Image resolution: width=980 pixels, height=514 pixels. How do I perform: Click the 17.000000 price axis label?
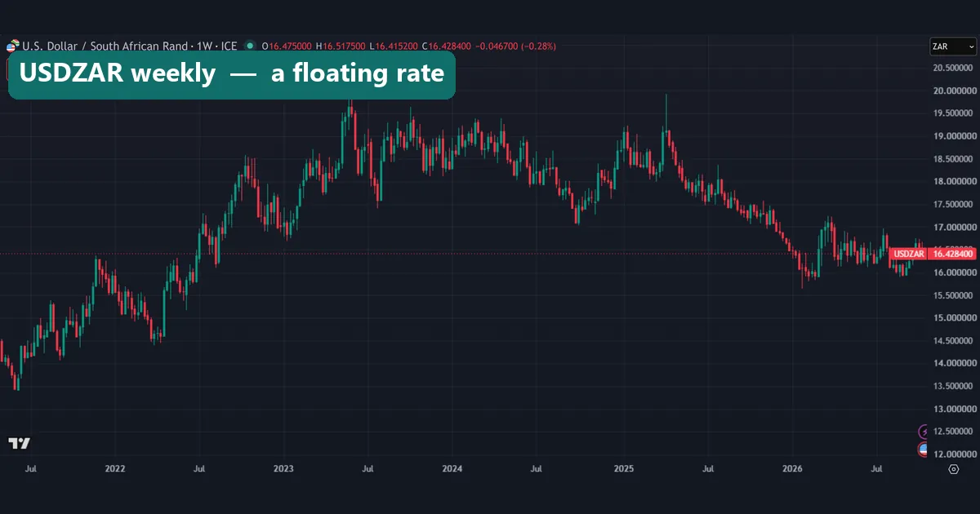(954, 227)
